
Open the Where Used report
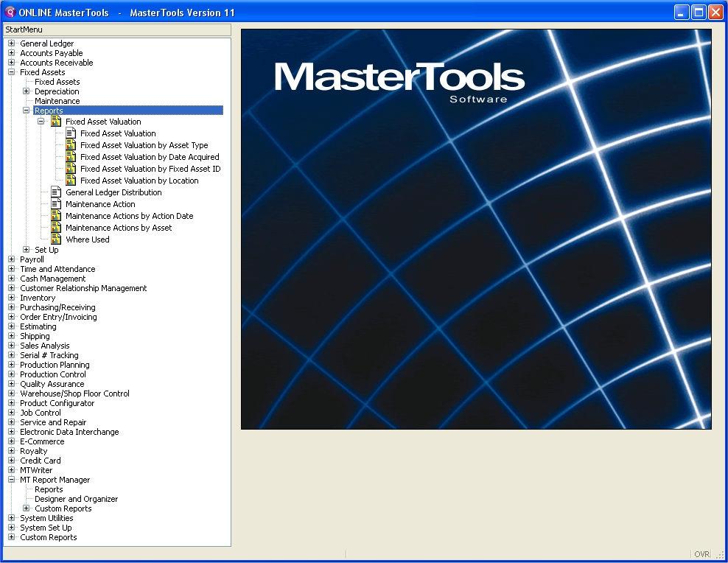[x=88, y=239]
